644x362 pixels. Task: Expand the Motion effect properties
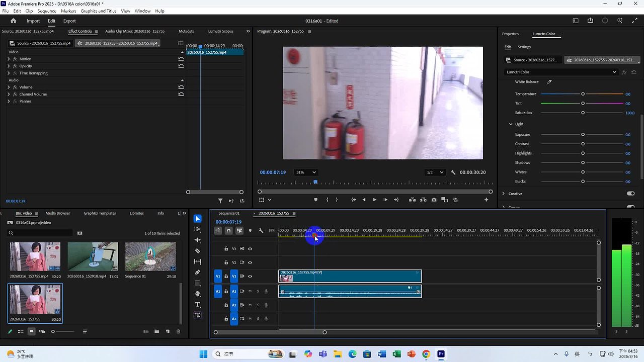coord(9,59)
